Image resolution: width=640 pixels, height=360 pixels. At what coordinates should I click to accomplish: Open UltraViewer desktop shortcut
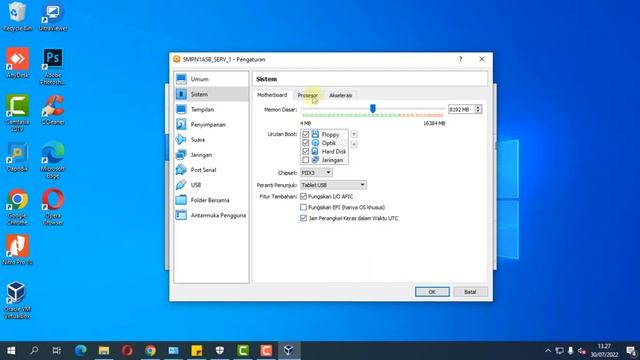tap(53, 16)
